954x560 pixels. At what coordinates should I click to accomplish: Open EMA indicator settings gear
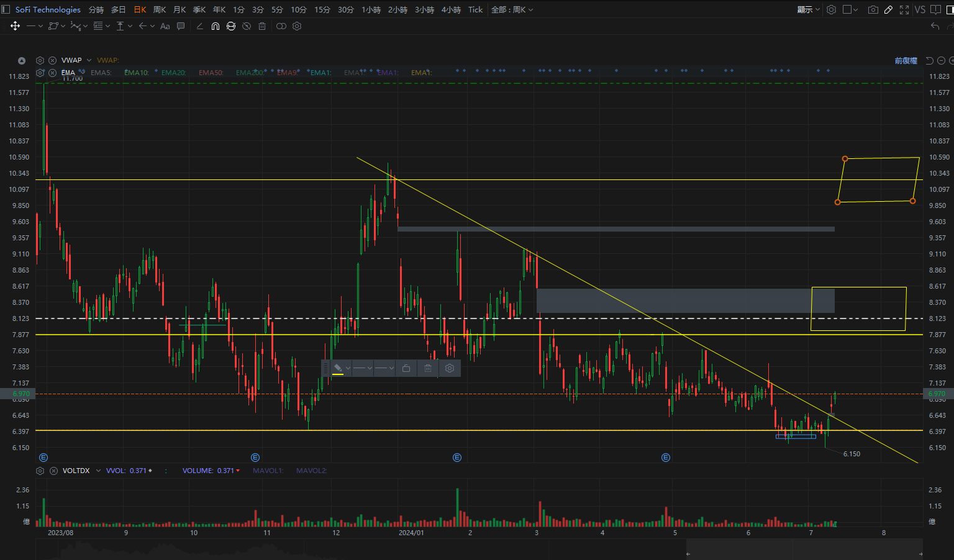tap(40, 73)
